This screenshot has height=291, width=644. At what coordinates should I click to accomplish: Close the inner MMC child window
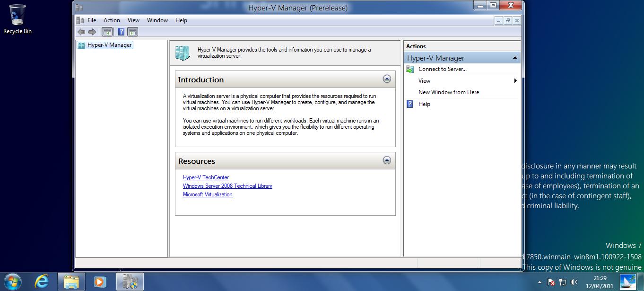pos(516,20)
